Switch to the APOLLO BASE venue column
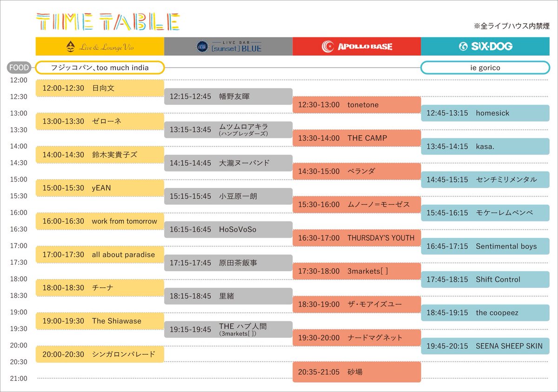Screen dimensions: 558x392 (x=357, y=46)
